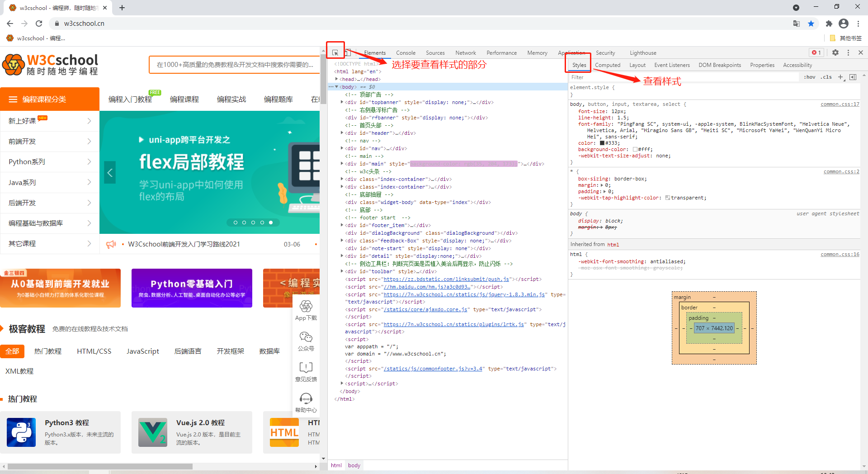Select the last carousel dot indicator

pos(271,223)
